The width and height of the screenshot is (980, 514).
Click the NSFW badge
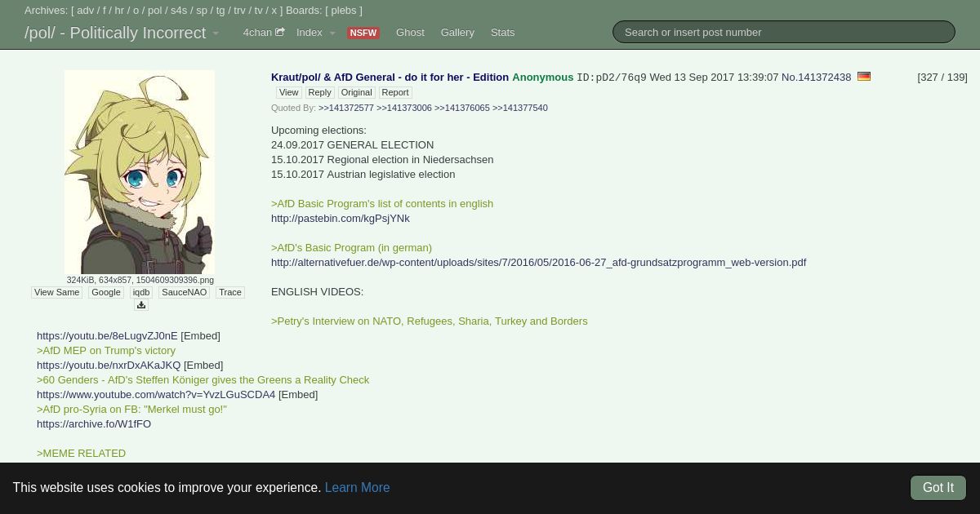point(363,33)
